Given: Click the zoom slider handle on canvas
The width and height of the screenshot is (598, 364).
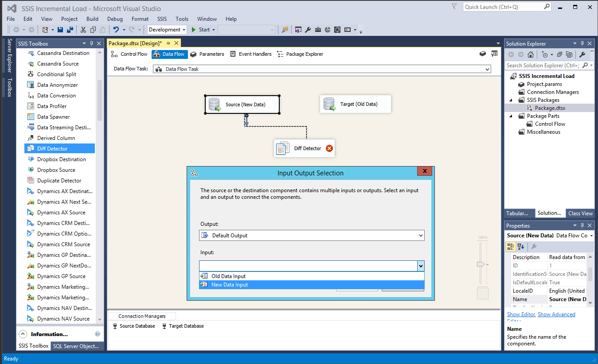Looking at the screenshot, I should (481, 264).
